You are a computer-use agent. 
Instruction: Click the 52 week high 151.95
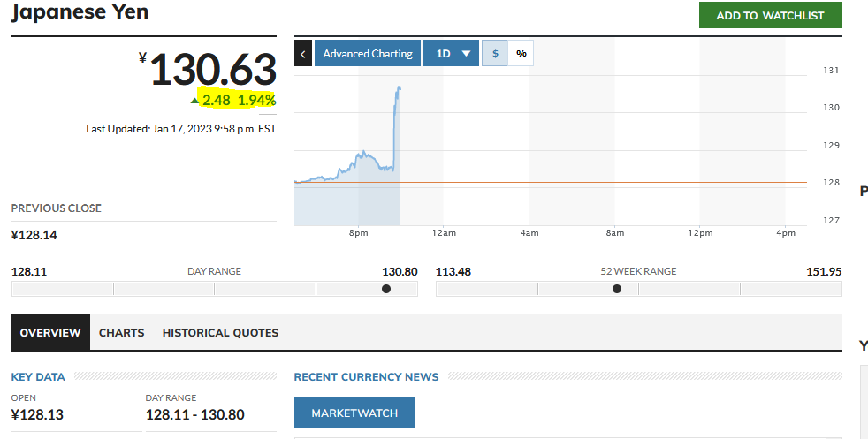824,271
